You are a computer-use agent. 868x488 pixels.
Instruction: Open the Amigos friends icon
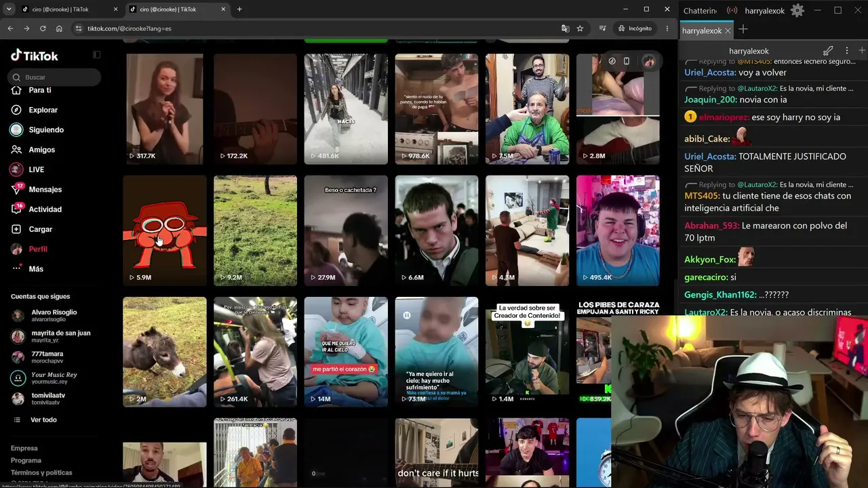(x=16, y=150)
